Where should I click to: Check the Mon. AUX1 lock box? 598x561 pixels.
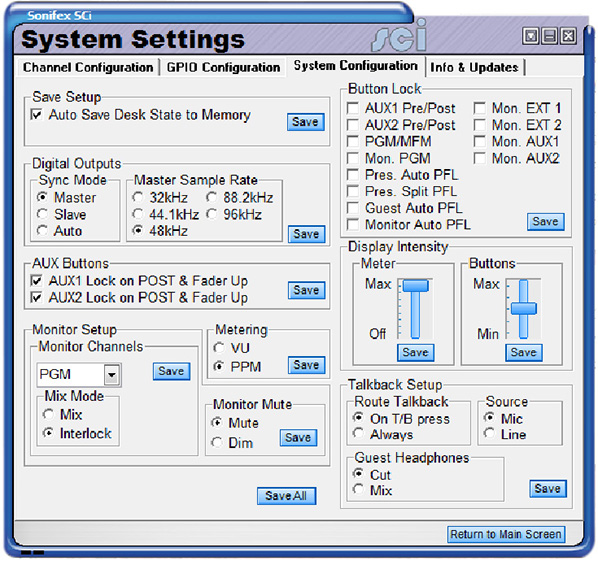[x=479, y=141]
